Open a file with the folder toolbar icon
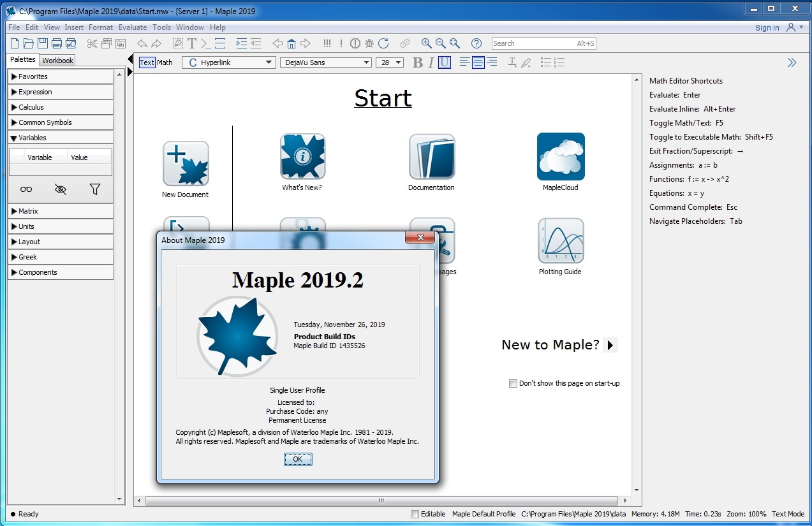The image size is (812, 526). (29, 43)
